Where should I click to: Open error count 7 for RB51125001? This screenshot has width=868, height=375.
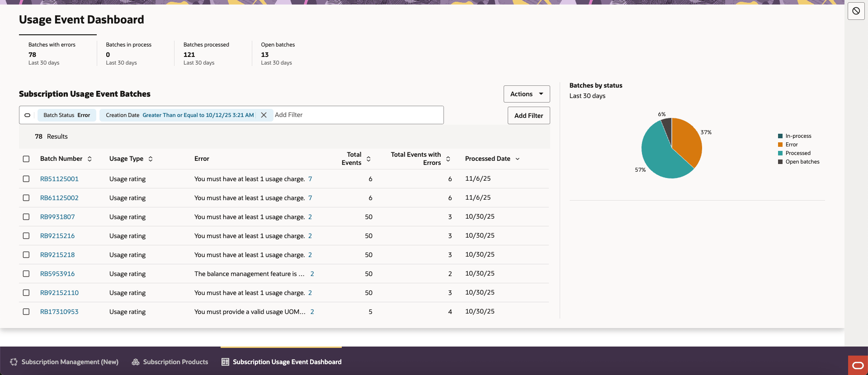(x=310, y=179)
